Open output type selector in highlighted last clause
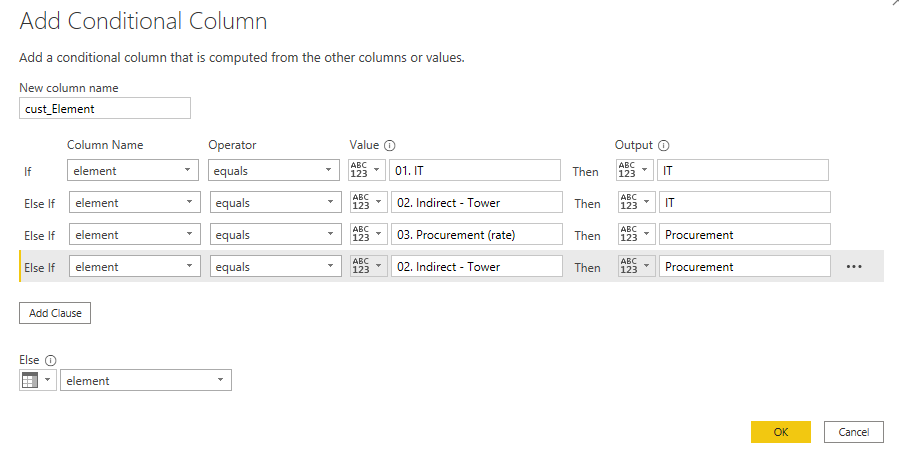Viewport: 899px width, 454px height. (636, 267)
